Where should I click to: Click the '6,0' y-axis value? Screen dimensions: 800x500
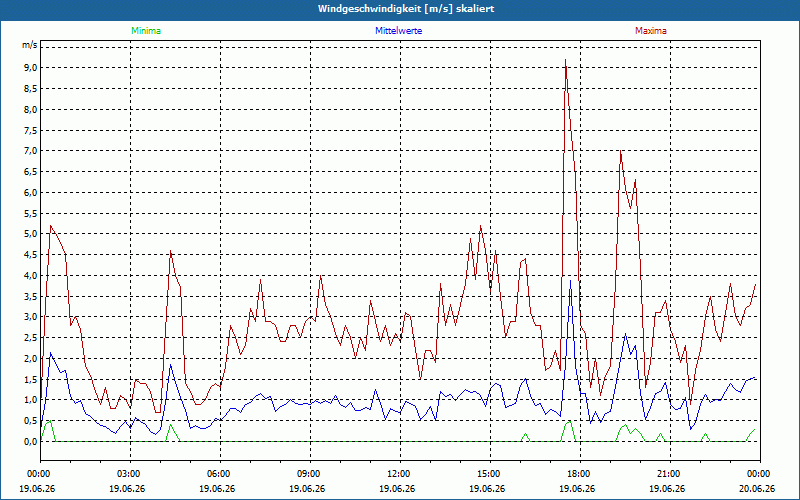point(31,193)
